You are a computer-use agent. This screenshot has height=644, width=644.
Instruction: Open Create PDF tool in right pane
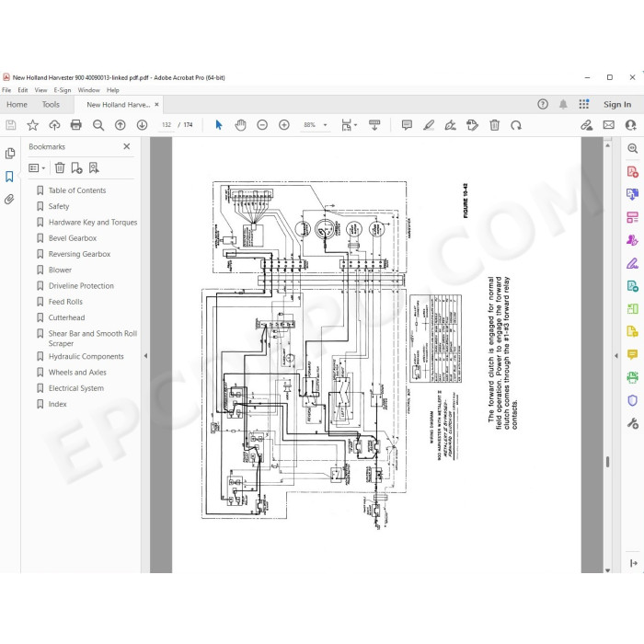tap(632, 171)
